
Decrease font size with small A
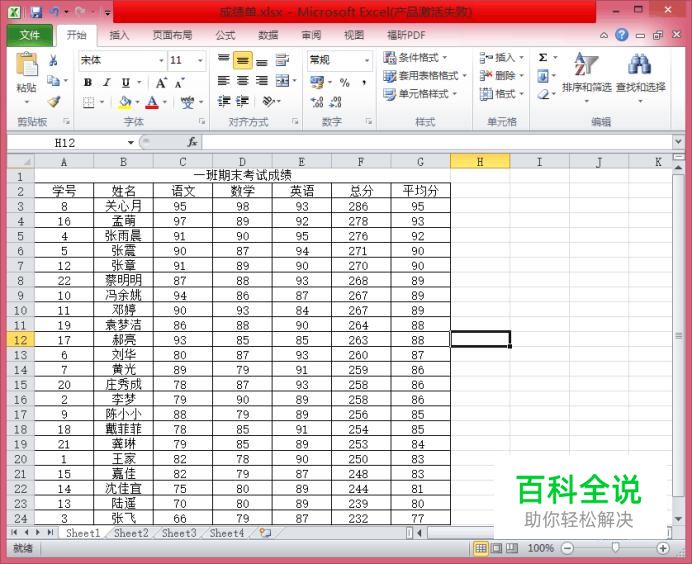tap(179, 83)
